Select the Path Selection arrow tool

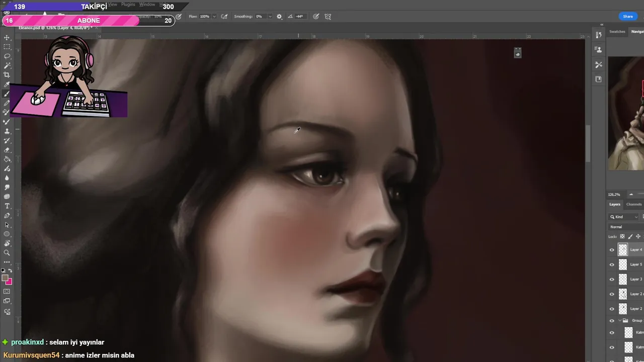tap(7, 225)
